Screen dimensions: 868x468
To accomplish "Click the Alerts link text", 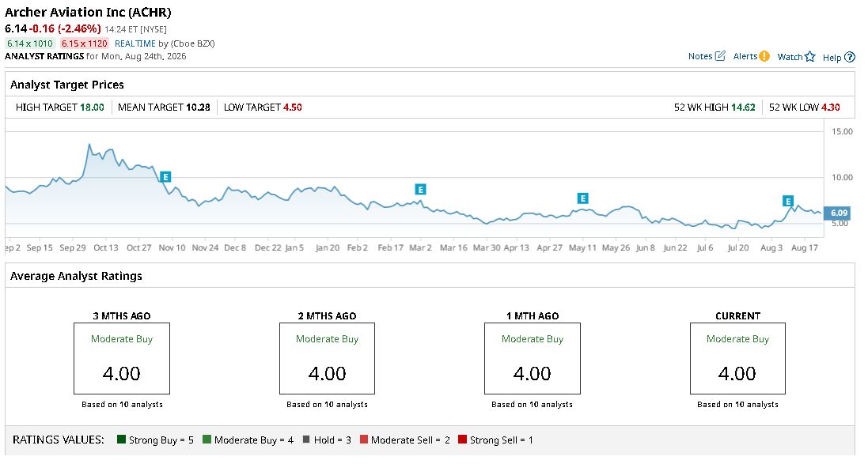I will pos(745,56).
